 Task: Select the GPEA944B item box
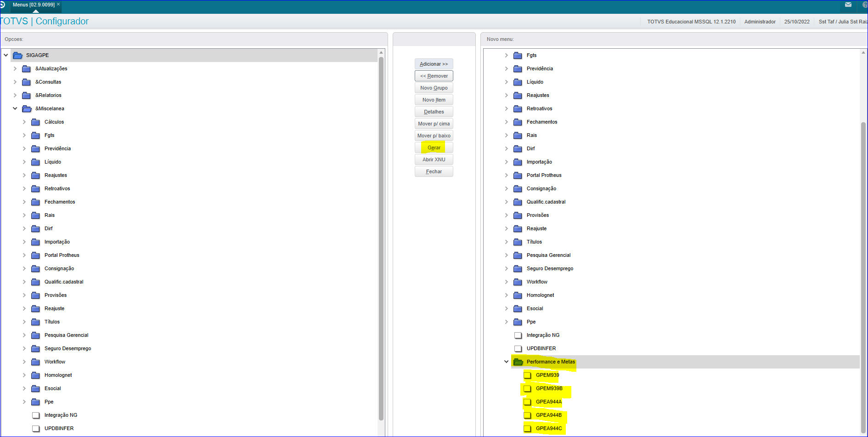[x=527, y=415]
